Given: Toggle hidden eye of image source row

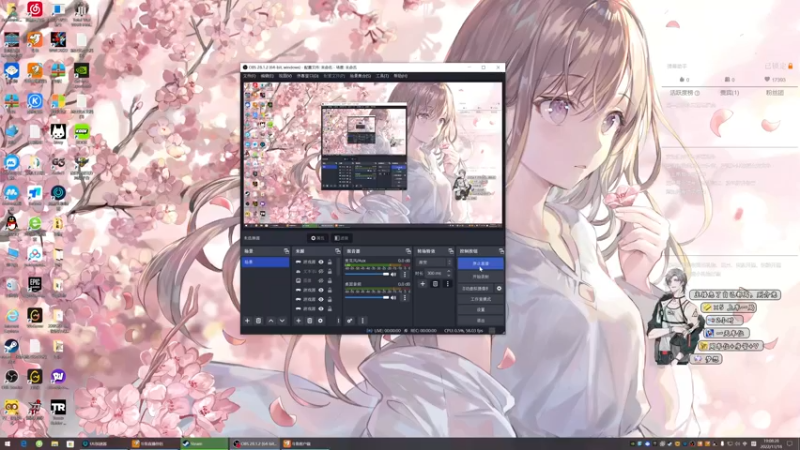Looking at the screenshot, I should (x=321, y=281).
